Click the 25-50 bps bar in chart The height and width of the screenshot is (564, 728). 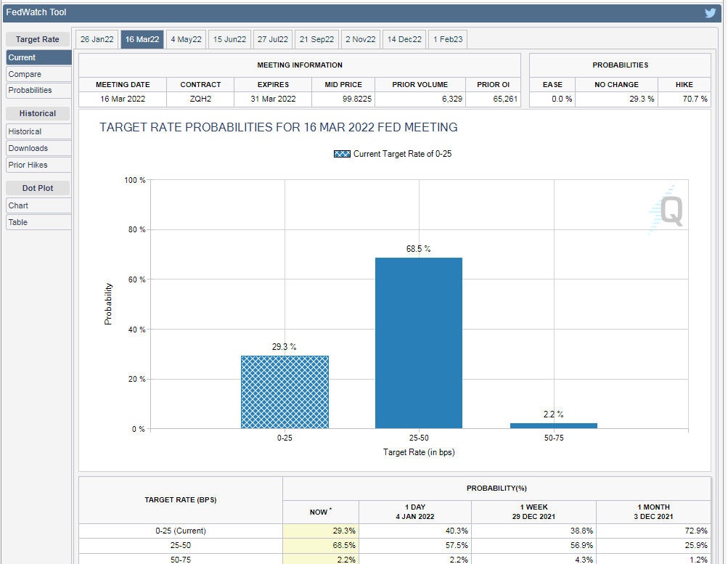coord(418,343)
